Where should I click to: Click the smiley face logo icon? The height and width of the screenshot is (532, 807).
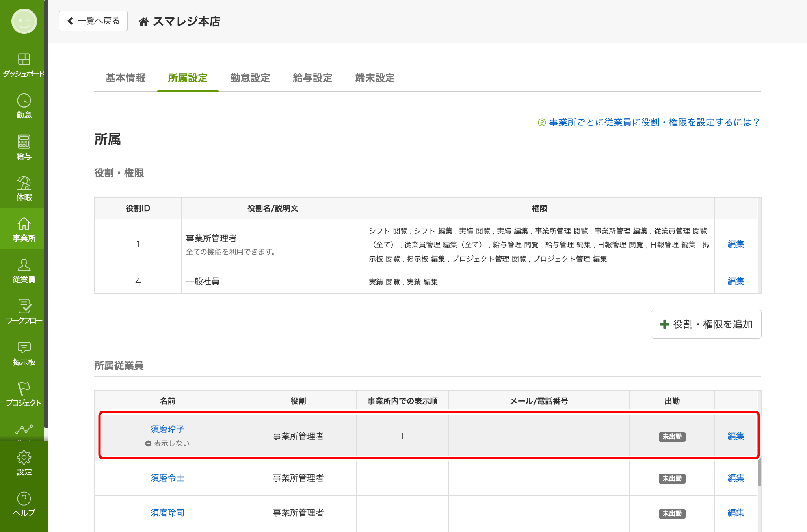coord(24,21)
